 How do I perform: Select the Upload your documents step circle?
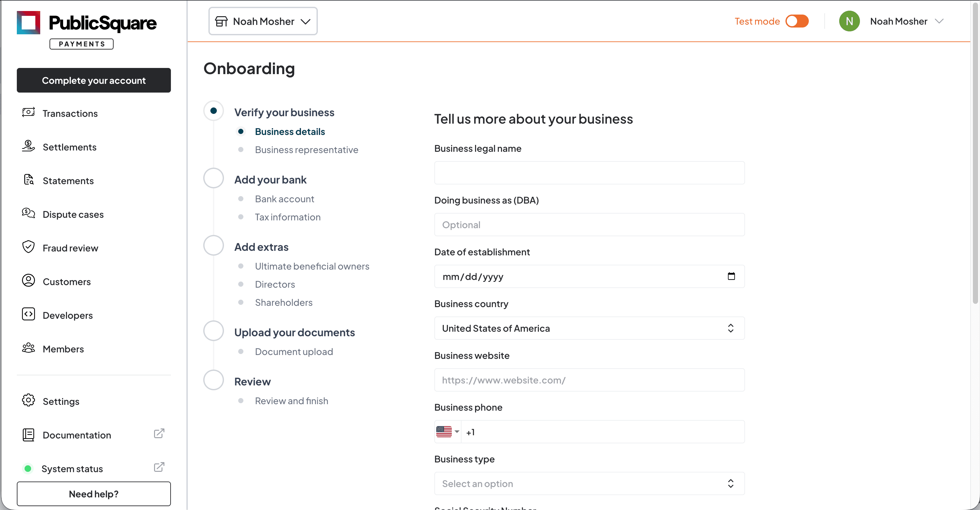214,331
